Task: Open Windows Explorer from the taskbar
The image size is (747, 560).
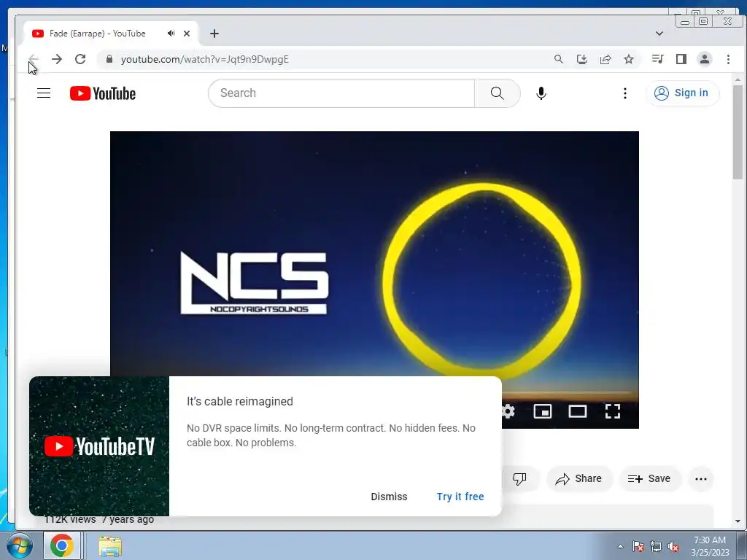Action: (110, 546)
